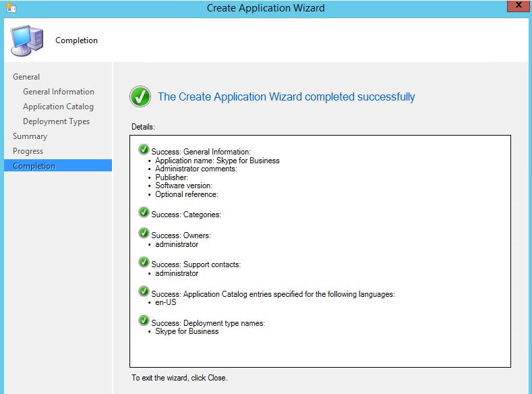This screenshot has height=394, width=532.
Task: Click the highlighted Completion step
Action: click(x=34, y=166)
